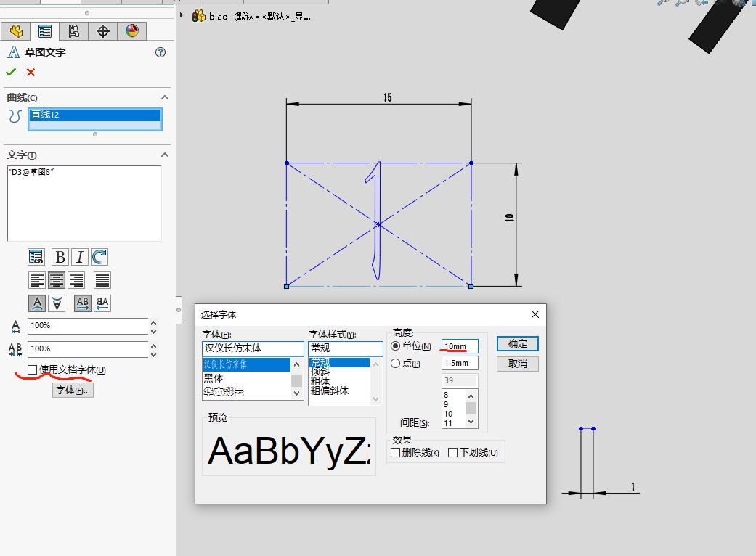Enable the 使用文档字体 checkbox
756x556 pixels.
32,369
